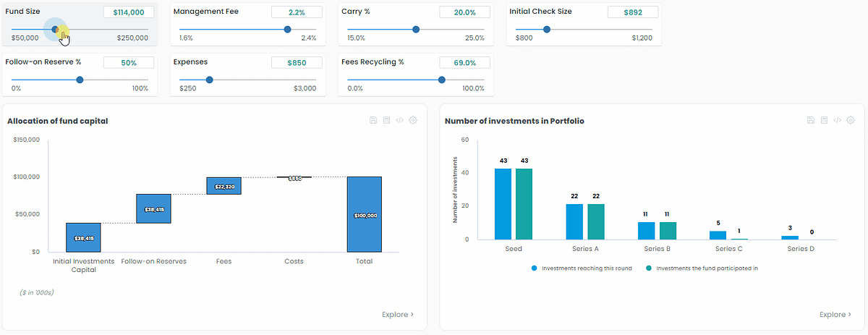This screenshot has height=335, width=868.
Task: Open settings gear in Allocation of fund capital panel
Action: pos(413,120)
